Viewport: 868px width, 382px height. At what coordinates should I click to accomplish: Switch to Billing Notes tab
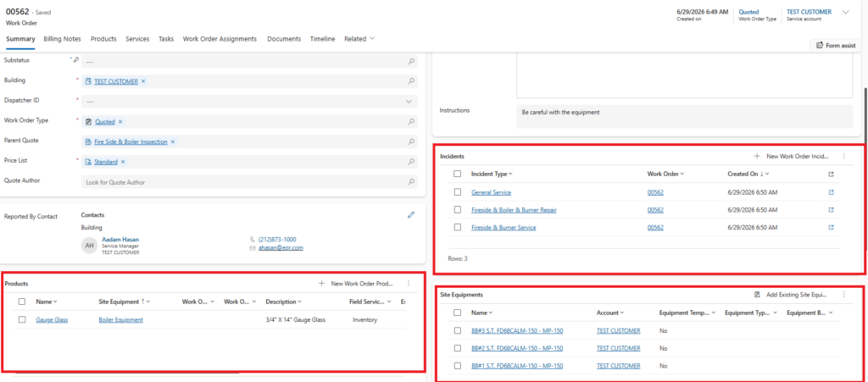tap(62, 39)
